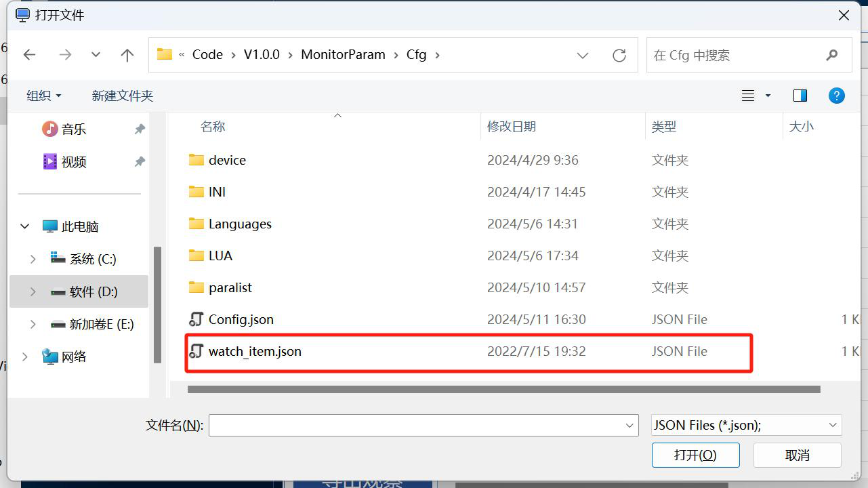Refresh the Cfg folder listing
Viewport: 868px width, 488px height.
click(x=619, y=55)
